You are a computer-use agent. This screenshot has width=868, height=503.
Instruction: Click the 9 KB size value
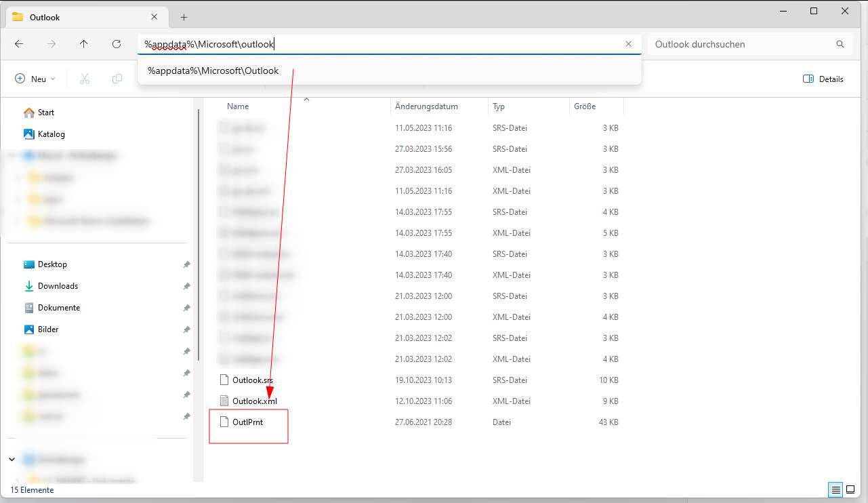[610, 401]
